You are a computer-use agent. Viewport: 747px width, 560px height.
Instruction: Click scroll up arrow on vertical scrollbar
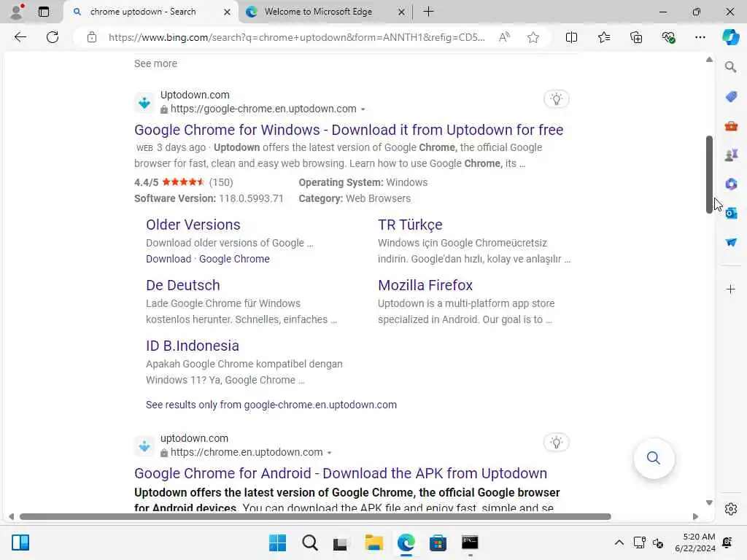coord(709,60)
